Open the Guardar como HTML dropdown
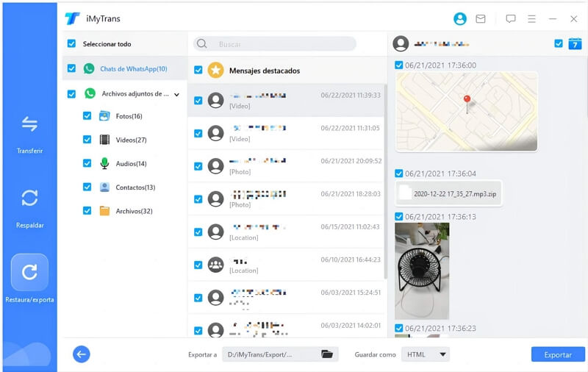This screenshot has height=372, width=588. point(426,354)
